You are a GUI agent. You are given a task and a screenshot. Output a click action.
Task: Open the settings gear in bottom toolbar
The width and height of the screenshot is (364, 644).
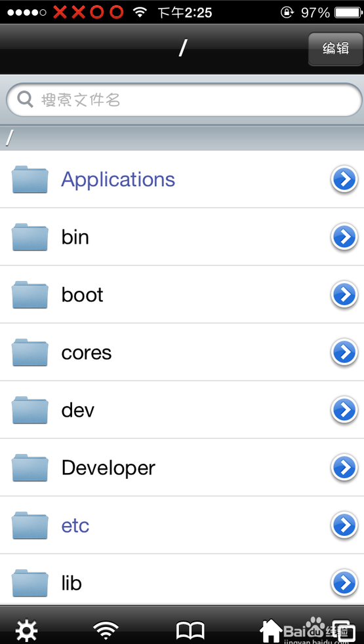[x=27, y=630]
